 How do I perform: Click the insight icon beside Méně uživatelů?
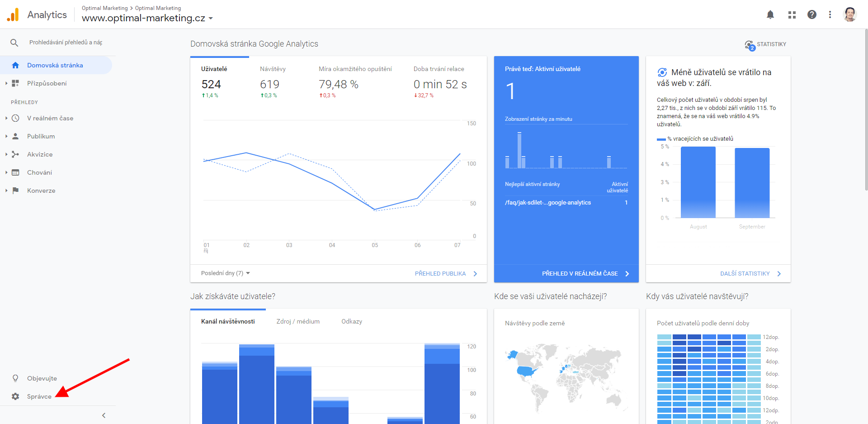coord(662,72)
